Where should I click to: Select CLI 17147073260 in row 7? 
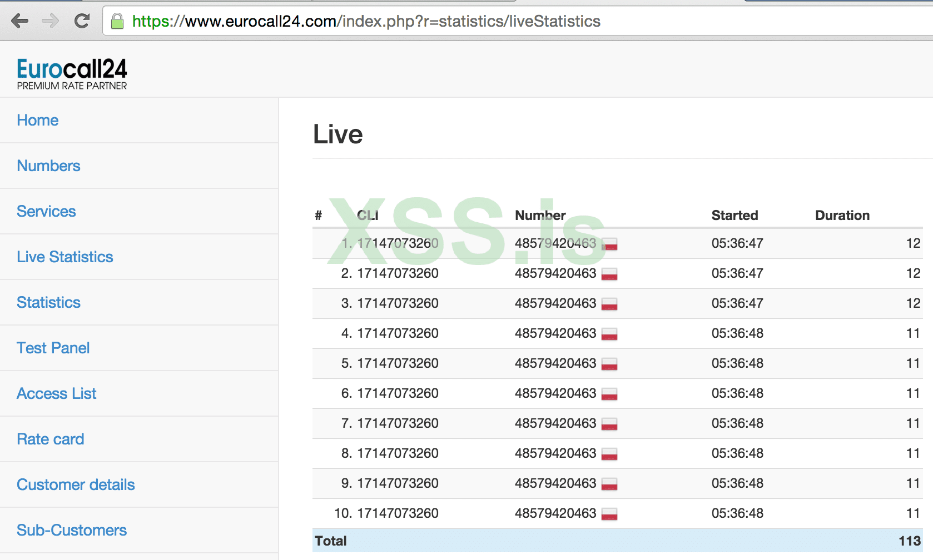click(398, 423)
